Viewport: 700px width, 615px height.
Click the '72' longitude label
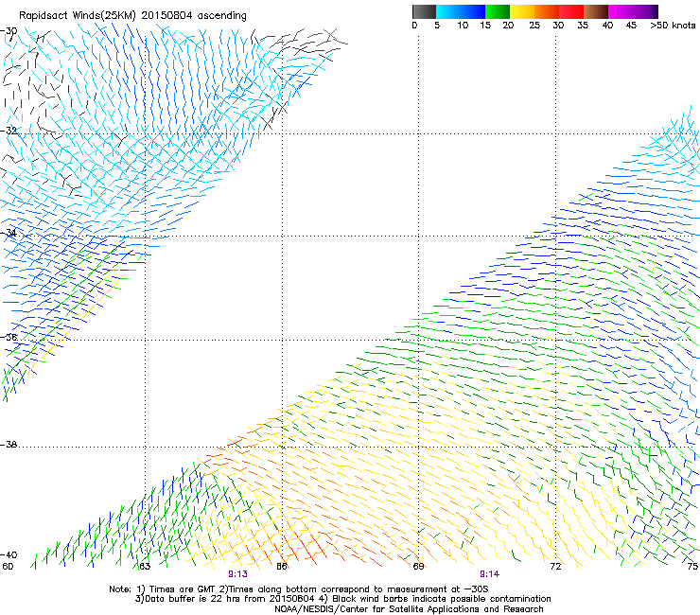click(555, 567)
